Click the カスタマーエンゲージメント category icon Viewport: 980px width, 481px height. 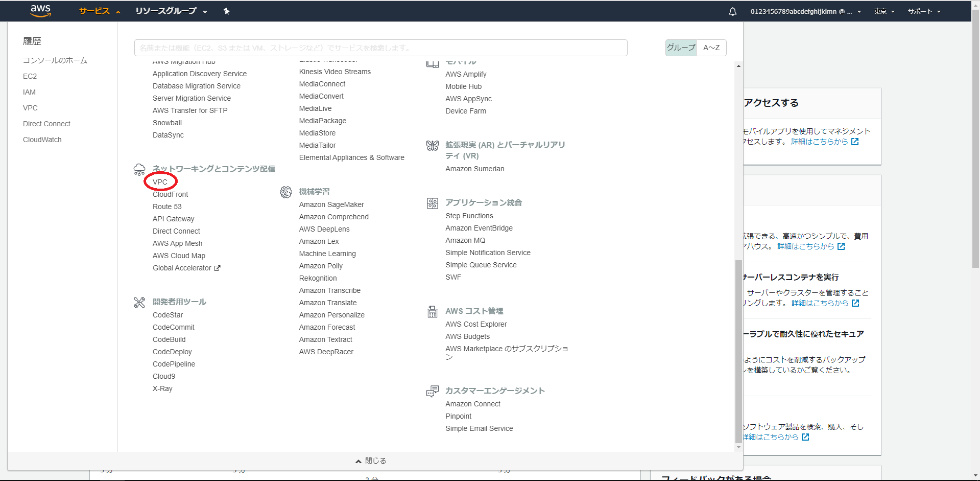432,391
